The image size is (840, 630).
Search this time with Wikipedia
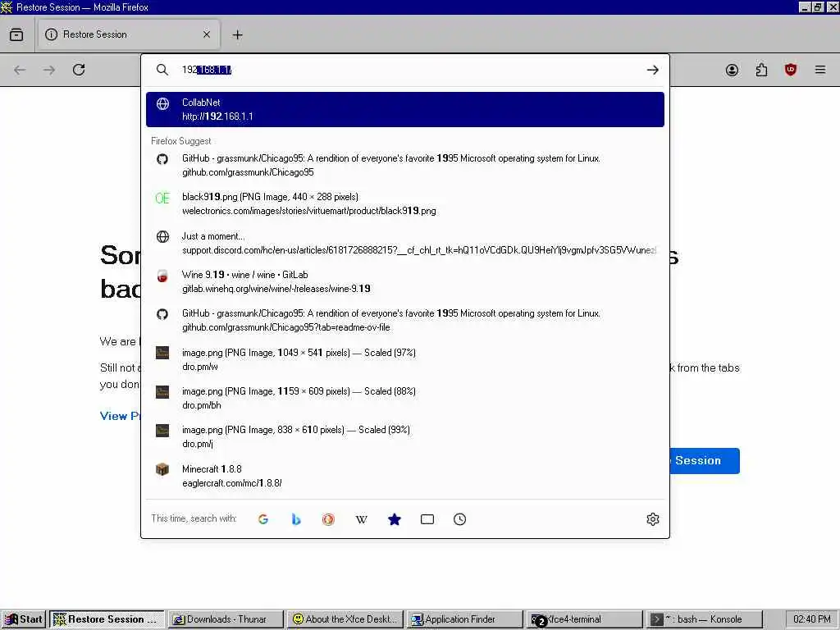pyautogui.click(x=362, y=519)
